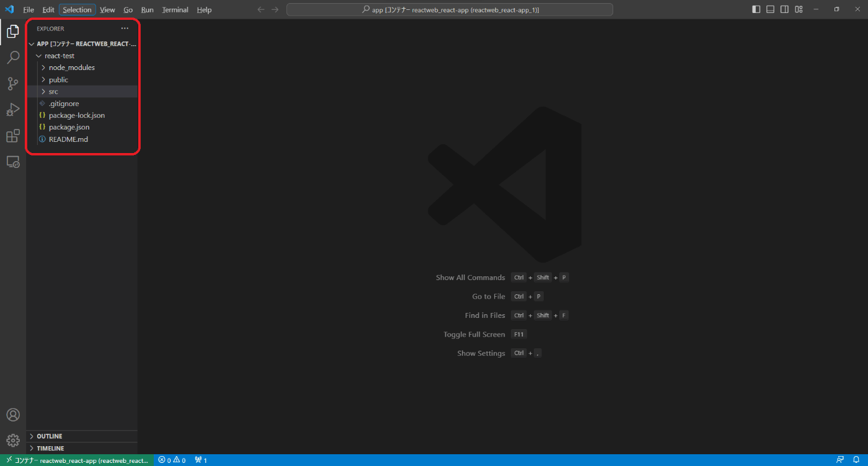
Task: Open the Extensions view icon
Action: coord(12,136)
